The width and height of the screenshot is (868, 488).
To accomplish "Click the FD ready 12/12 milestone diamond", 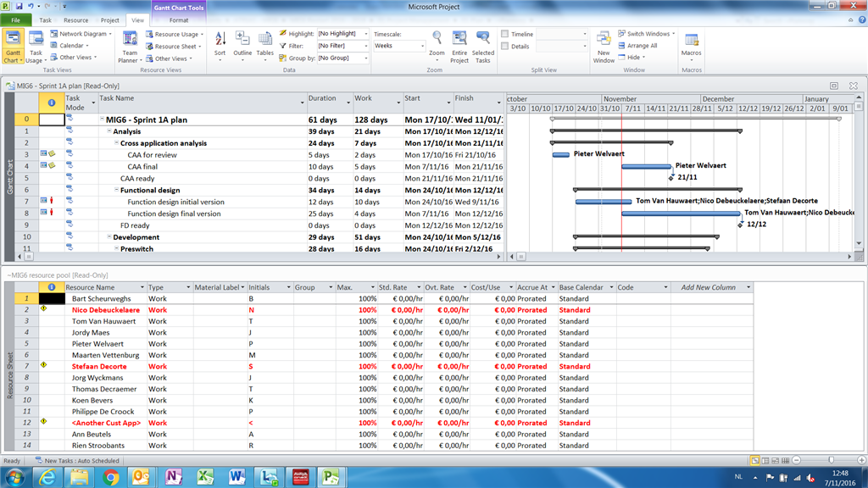I will 740,225.
